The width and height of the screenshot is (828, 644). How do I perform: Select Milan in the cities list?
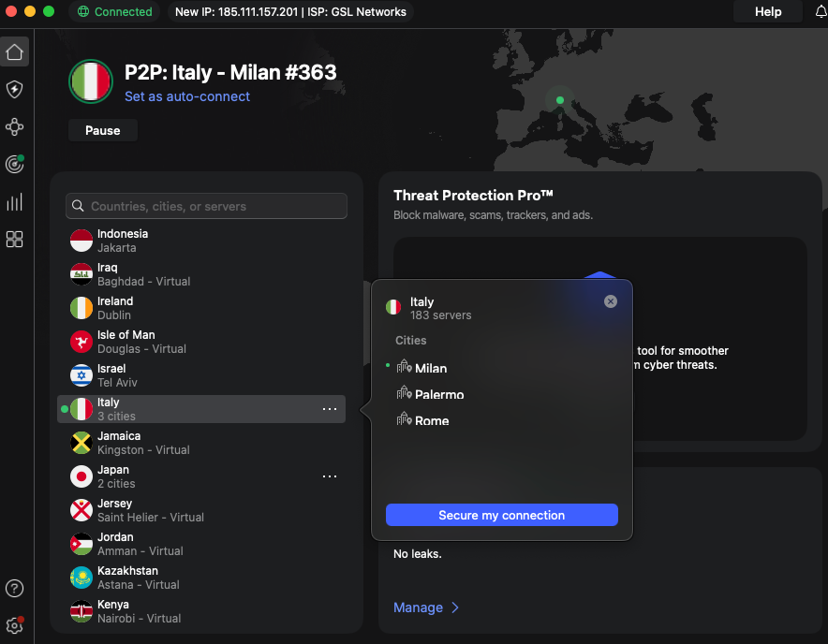point(430,368)
